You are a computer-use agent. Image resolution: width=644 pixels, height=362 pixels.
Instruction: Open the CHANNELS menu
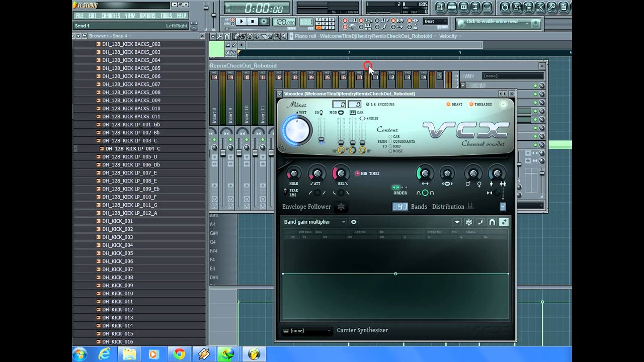(110, 16)
